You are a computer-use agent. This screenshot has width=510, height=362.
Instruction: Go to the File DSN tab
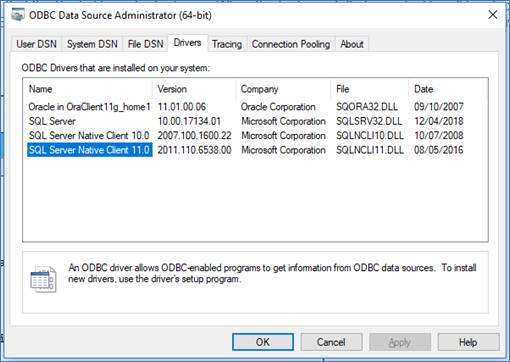(x=146, y=44)
